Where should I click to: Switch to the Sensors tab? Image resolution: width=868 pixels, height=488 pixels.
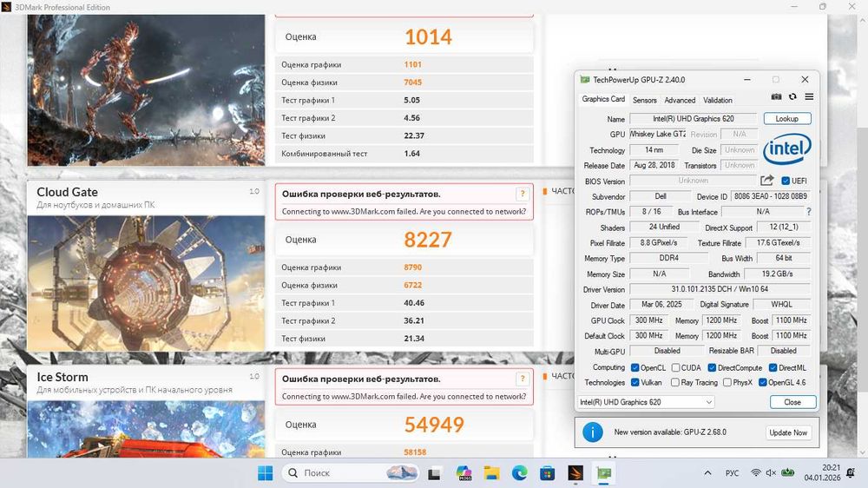644,100
